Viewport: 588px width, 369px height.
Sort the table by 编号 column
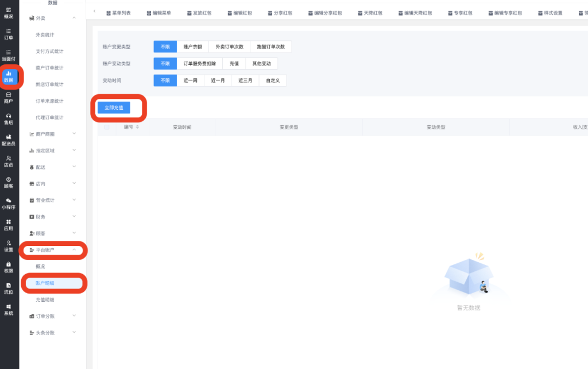137,127
